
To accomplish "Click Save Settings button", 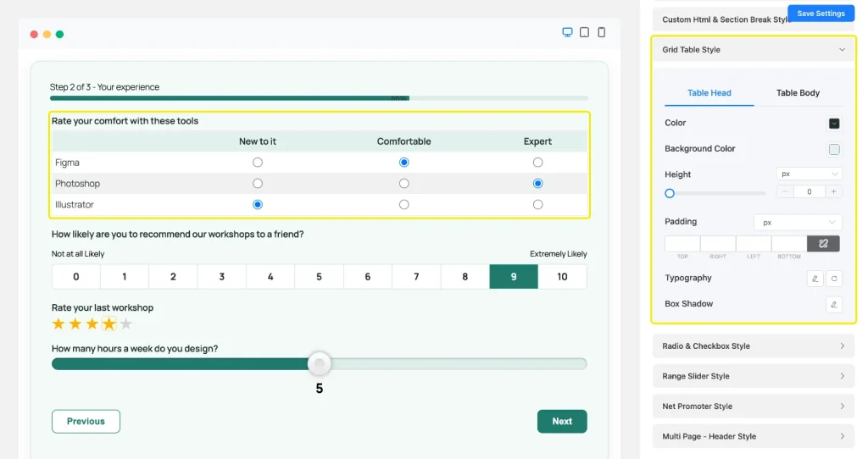I will (x=821, y=14).
